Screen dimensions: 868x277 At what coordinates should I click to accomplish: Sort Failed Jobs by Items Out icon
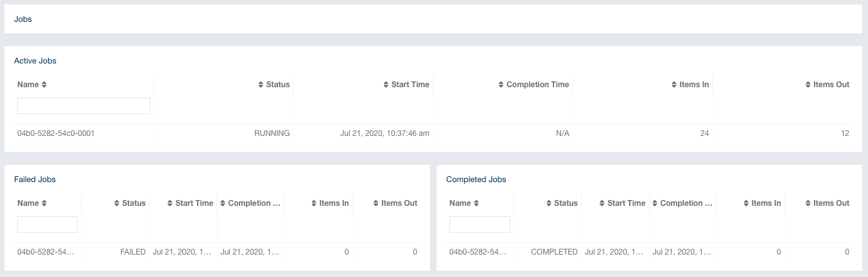tap(376, 203)
